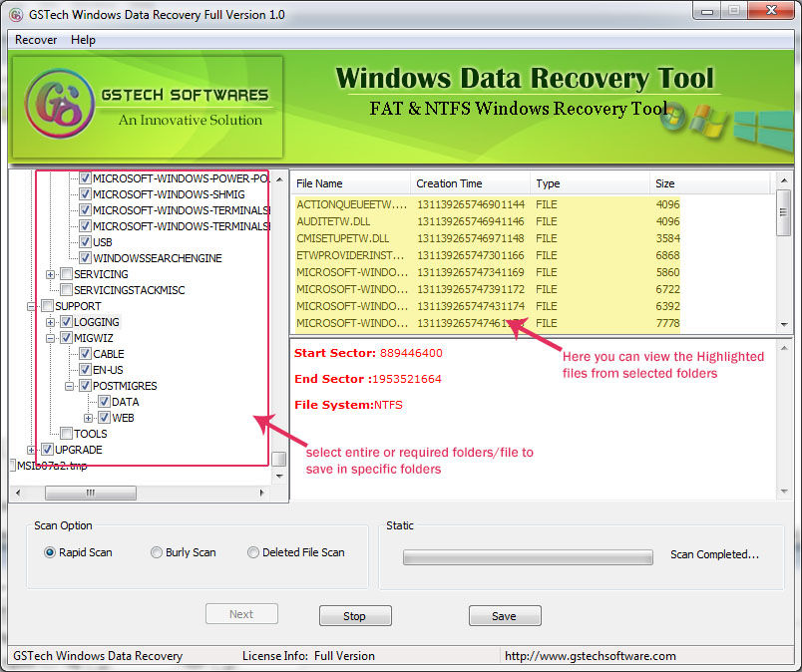The image size is (802, 672).
Task: Check the SERVICING folder checkbox
Action: 67,274
